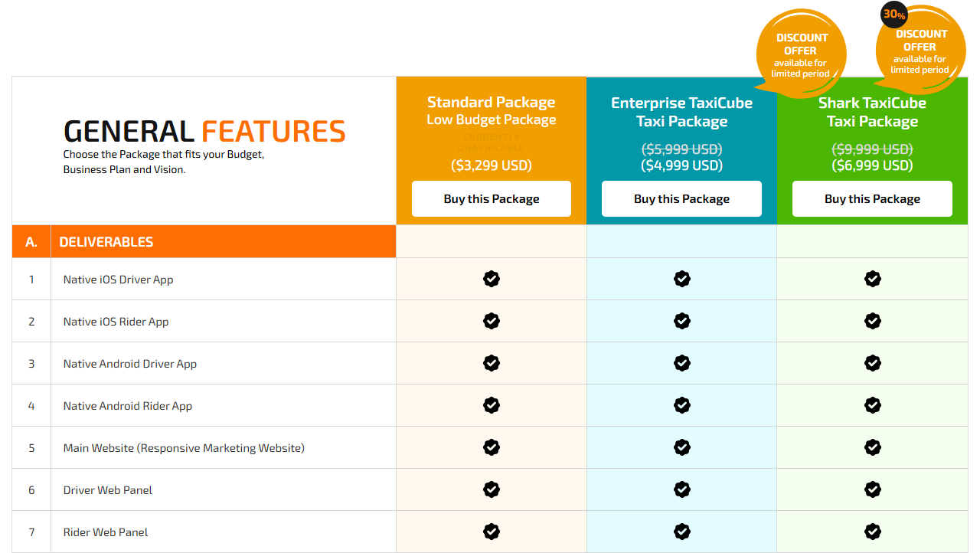This screenshot has height=553, width=980.
Task: Select the Shark package checkmark for Driver Web Panel
Action: coord(872,489)
